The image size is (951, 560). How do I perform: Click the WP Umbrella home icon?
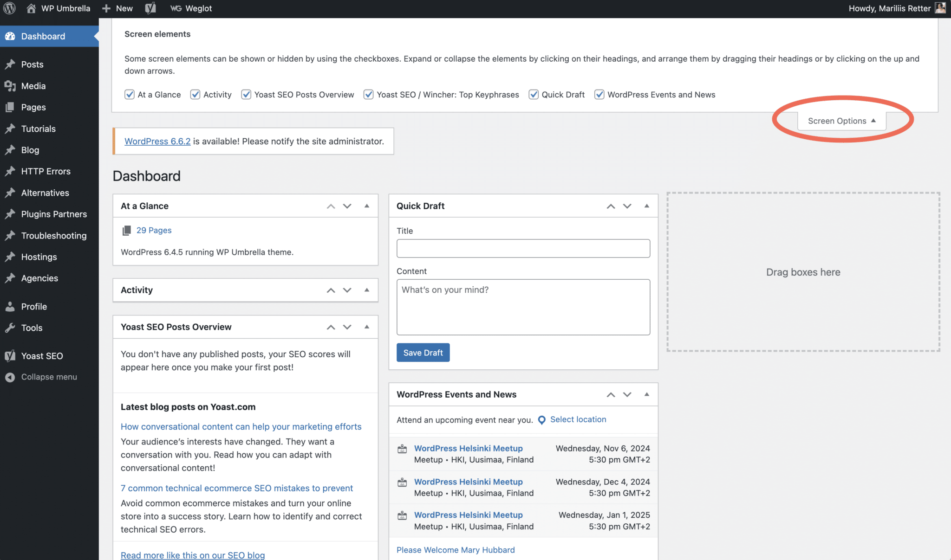(x=31, y=8)
